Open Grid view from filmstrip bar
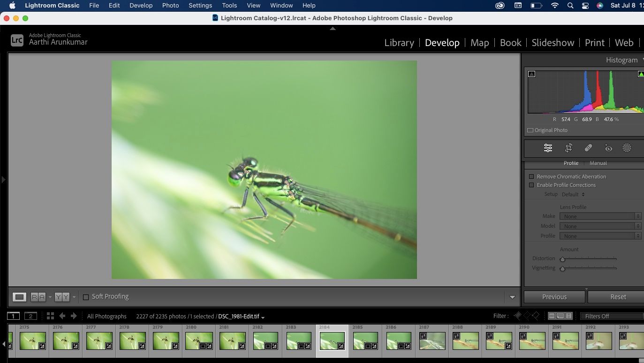 (50, 316)
